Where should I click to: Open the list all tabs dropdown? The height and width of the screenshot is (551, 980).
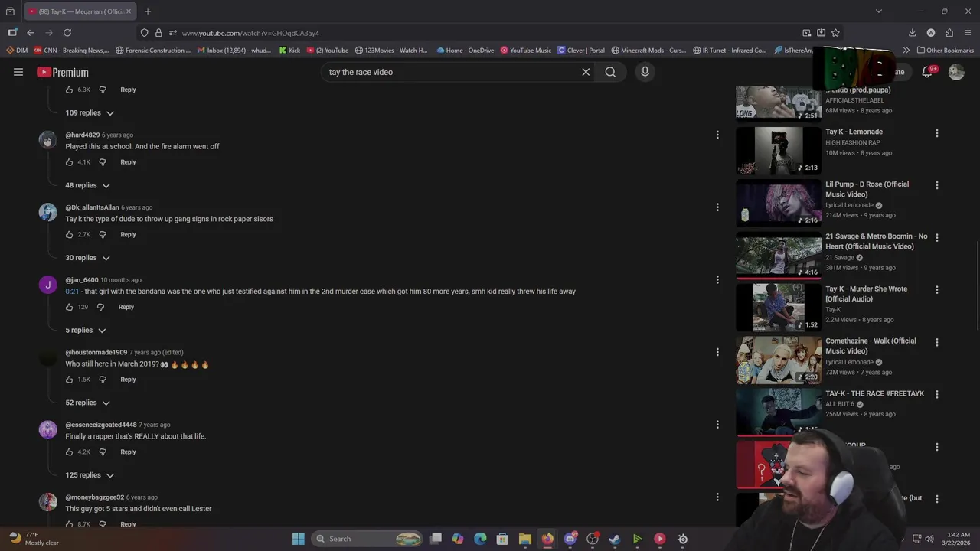878,11
